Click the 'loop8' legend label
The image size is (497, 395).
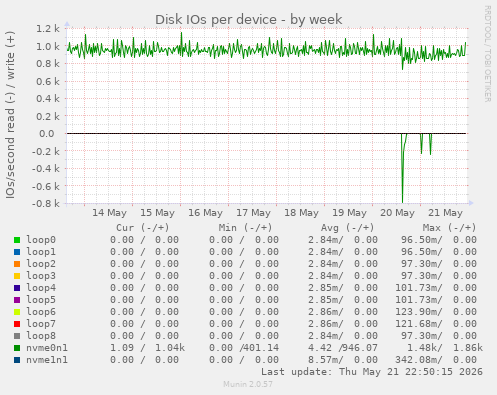point(41,336)
